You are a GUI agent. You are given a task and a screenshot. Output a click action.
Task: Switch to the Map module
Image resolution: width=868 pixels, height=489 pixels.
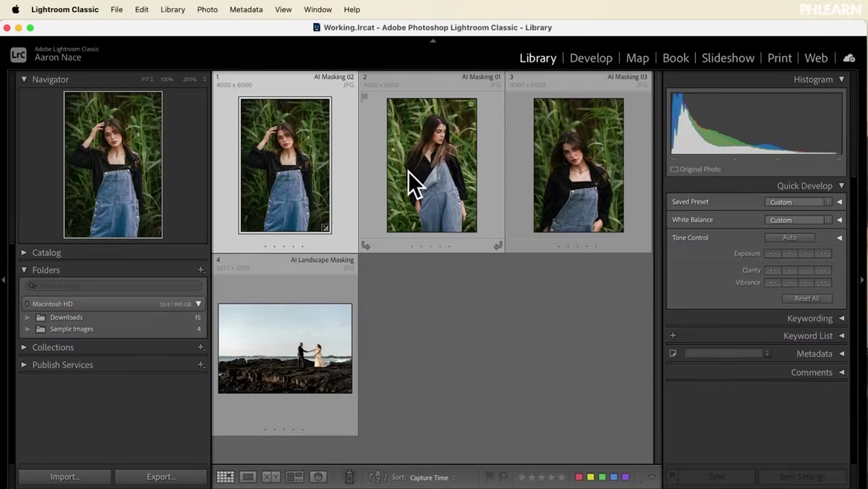(x=637, y=58)
